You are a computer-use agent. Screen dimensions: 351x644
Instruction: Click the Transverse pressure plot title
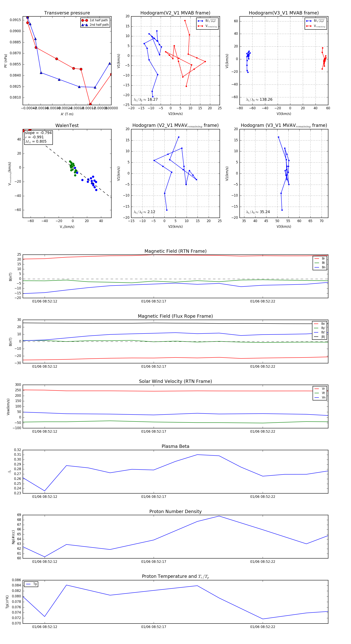coord(67,13)
